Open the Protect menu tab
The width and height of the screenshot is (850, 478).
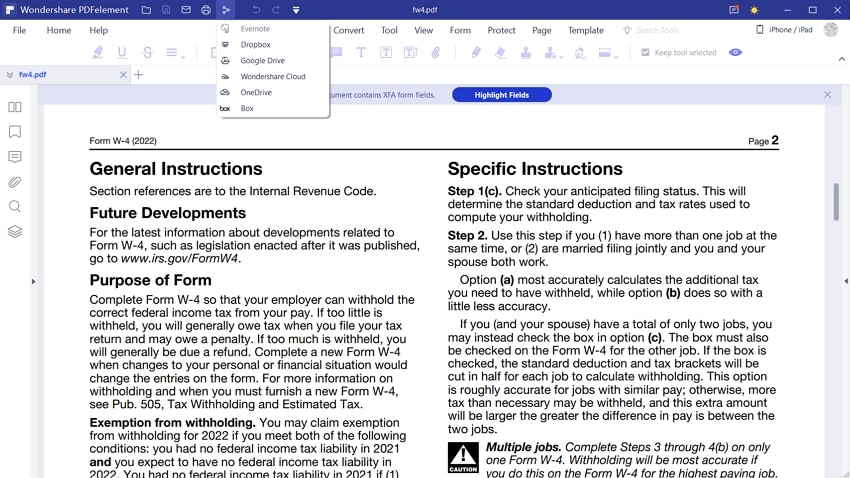coord(501,30)
